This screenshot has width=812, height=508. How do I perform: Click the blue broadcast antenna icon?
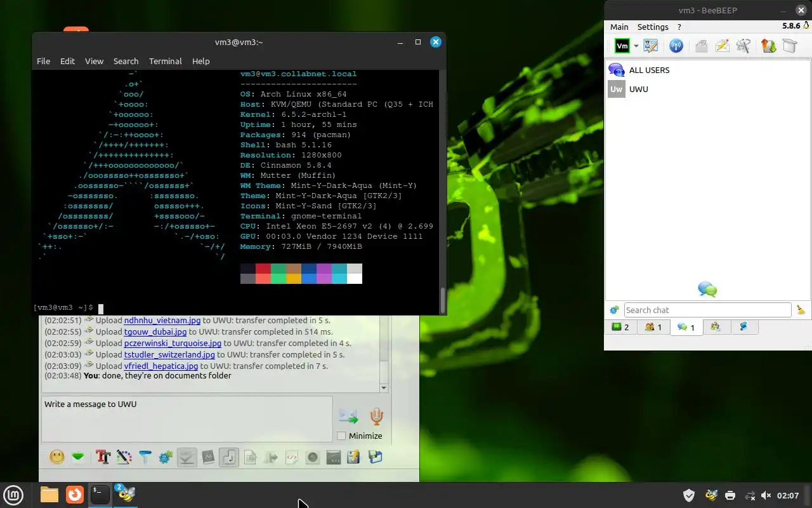pos(676,46)
